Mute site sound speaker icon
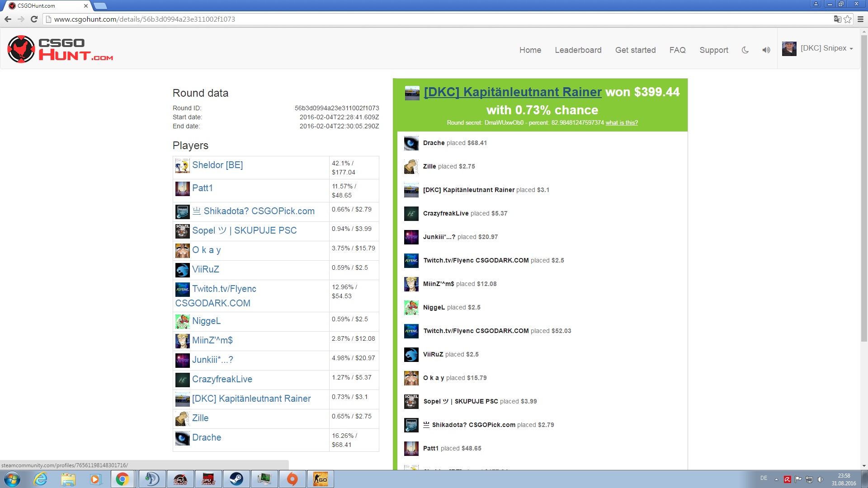This screenshot has height=488, width=868. click(766, 50)
